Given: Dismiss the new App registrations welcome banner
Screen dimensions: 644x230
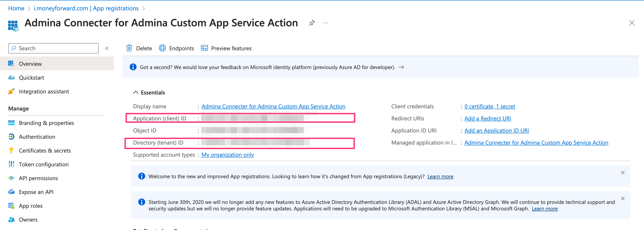Looking at the screenshot, I should pyautogui.click(x=623, y=173).
